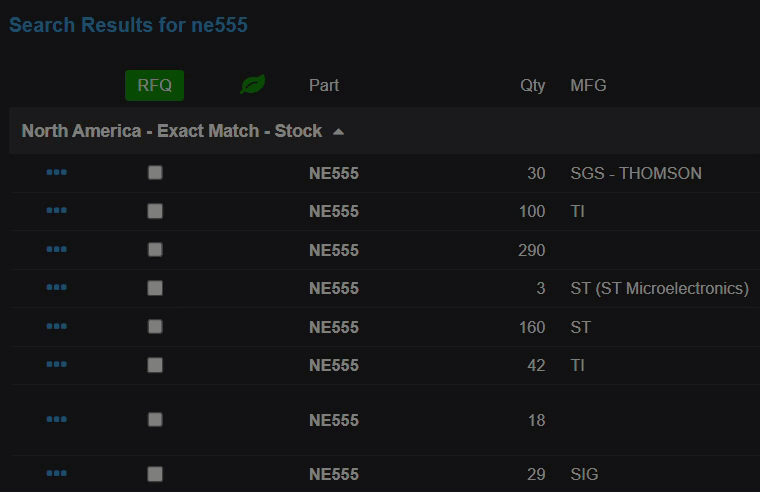Open options menu for SIG row
The width and height of the screenshot is (760, 492).
pos(56,474)
